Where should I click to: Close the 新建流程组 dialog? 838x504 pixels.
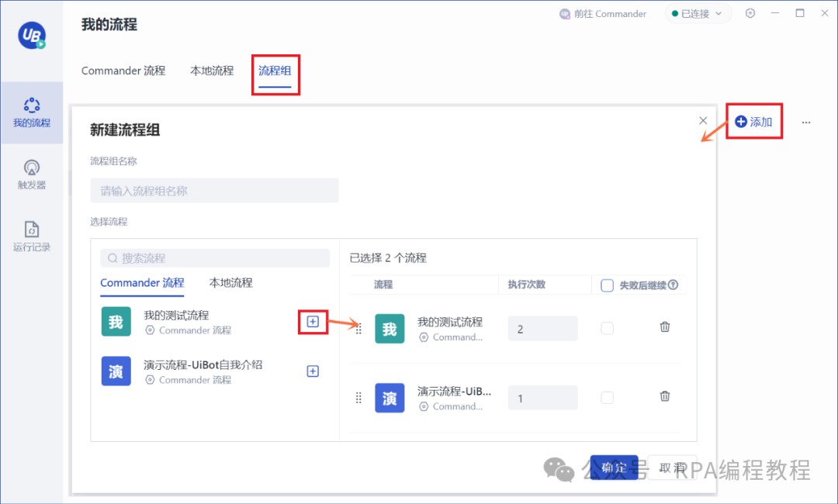coord(703,121)
